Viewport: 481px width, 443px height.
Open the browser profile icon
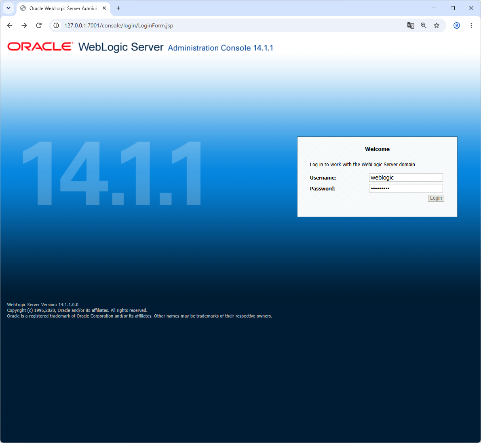457,25
